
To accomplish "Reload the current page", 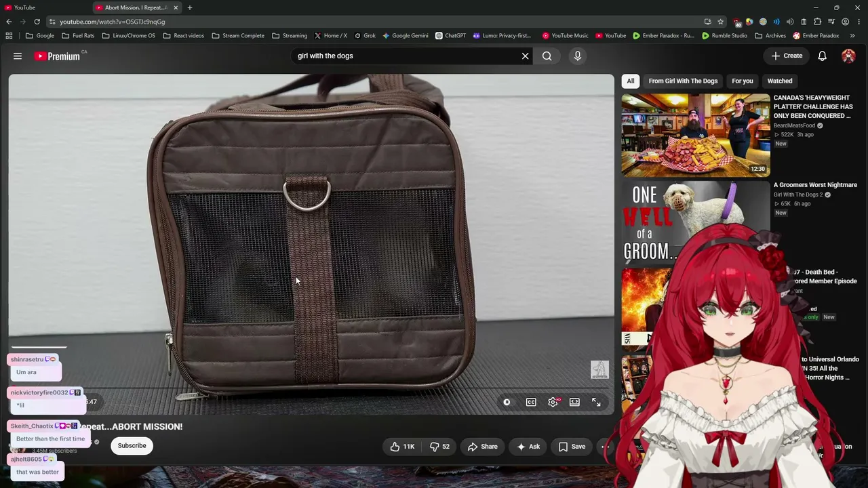I will coord(37,22).
